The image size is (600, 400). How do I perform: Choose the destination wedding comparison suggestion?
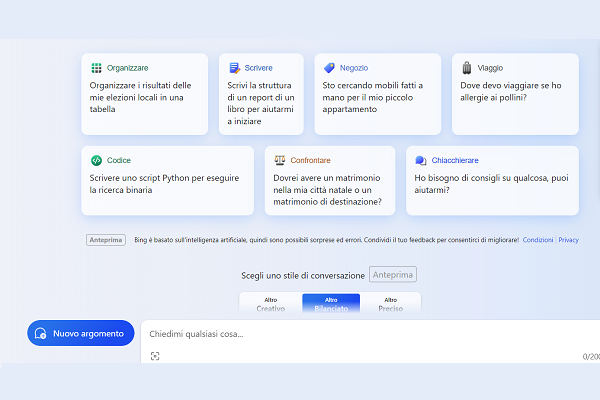tap(330, 181)
